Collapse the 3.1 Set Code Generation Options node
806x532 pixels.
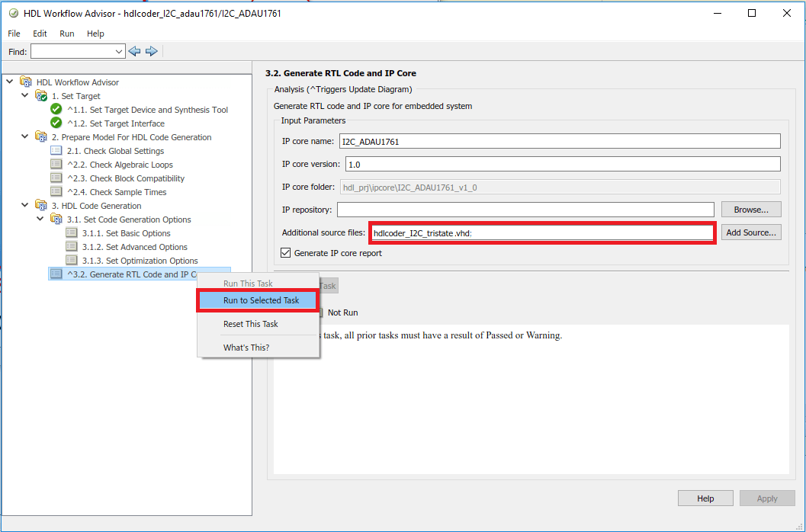pos(40,219)
